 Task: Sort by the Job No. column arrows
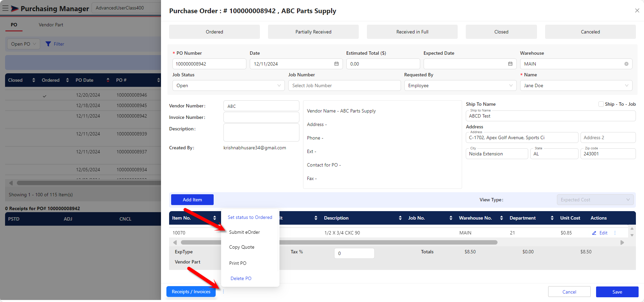click(x=451, y=218)
